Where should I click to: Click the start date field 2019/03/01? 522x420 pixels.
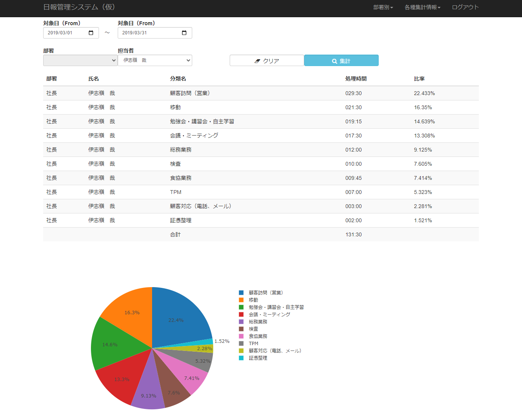(71, 33)
